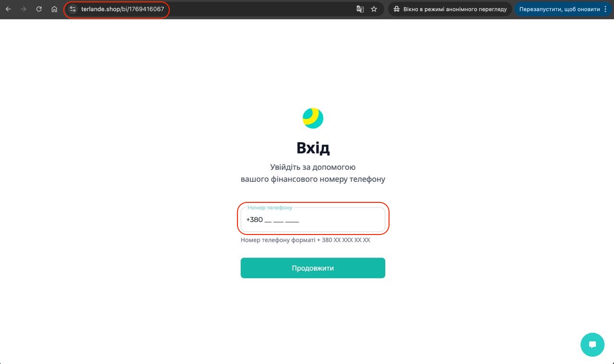Screen dimensions: 614x364
Task: Click the 'Вхід' heading
Action: click(313, 148)
